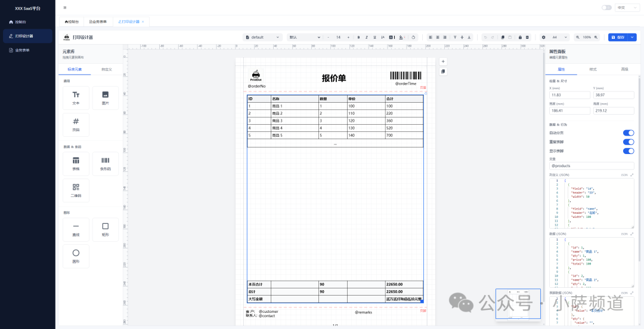The image size is (644, 329).
Task: Open the 业务表单 page tab
Action: click(98, 22)
